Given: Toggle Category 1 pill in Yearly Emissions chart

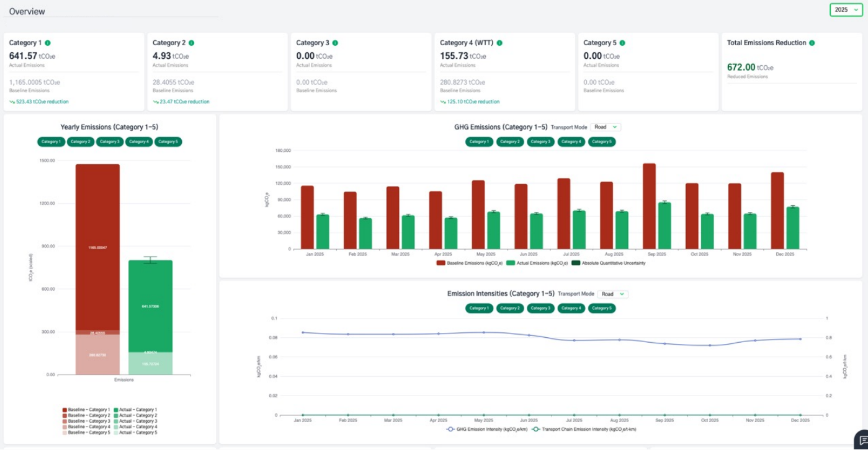Looking at the screenshot, I should (51, 142).
